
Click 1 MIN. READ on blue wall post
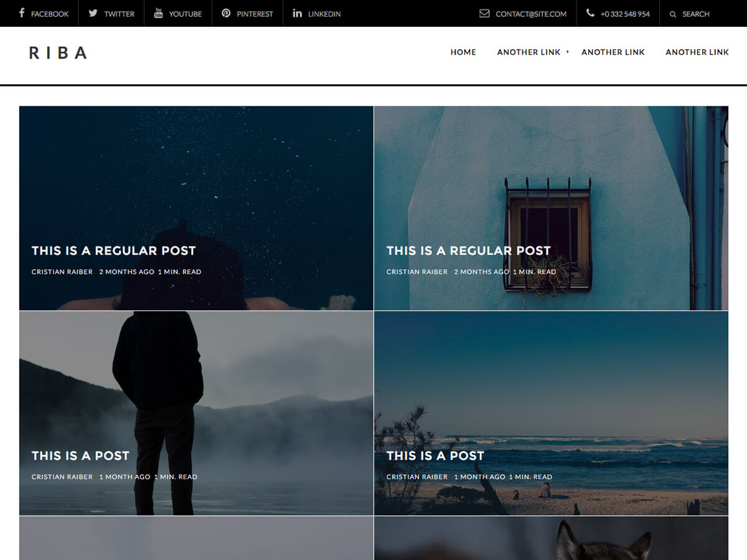point(534,272)
